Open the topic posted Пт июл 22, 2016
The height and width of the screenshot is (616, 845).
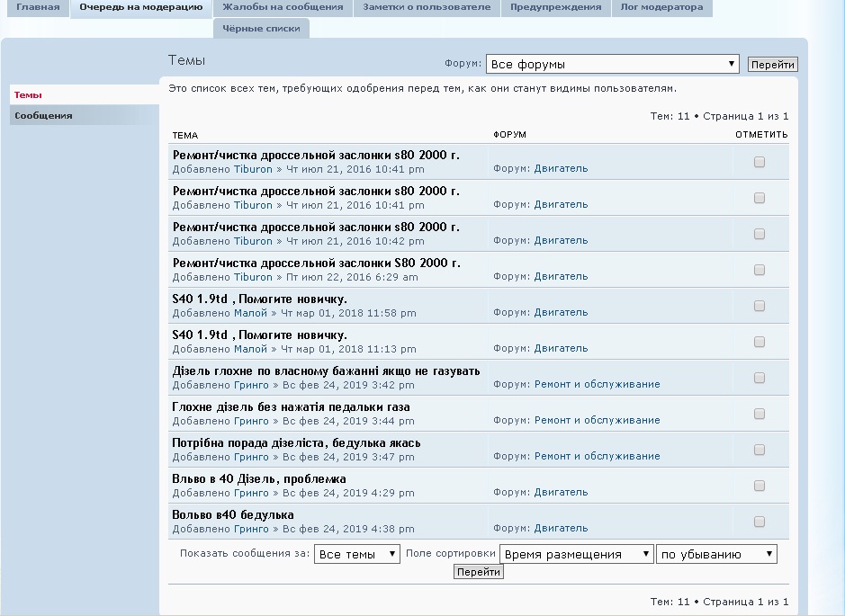[316, 263]
